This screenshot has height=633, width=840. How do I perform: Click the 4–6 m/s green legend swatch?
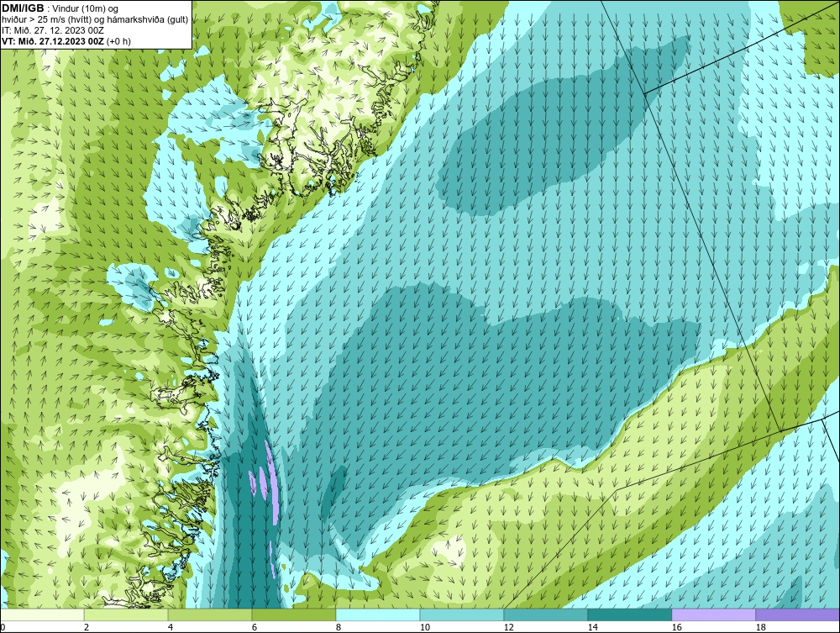click(x=210, y=615)
